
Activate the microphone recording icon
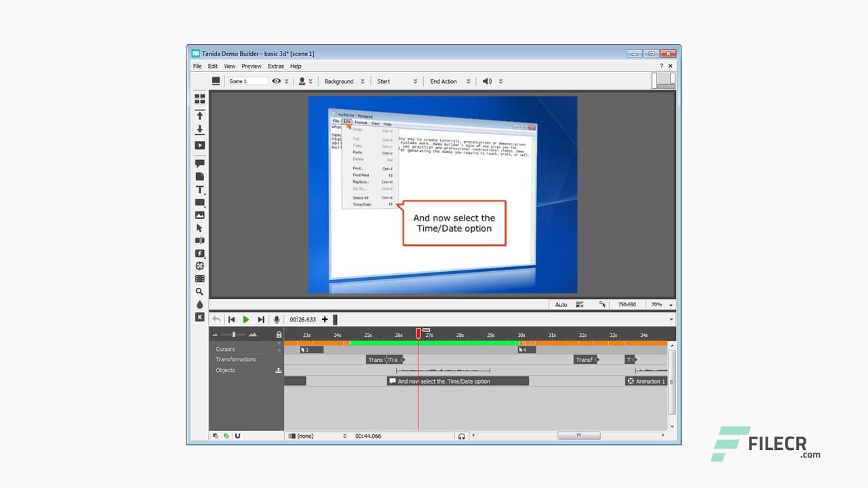pyautogui.click(x=277, y=319)
